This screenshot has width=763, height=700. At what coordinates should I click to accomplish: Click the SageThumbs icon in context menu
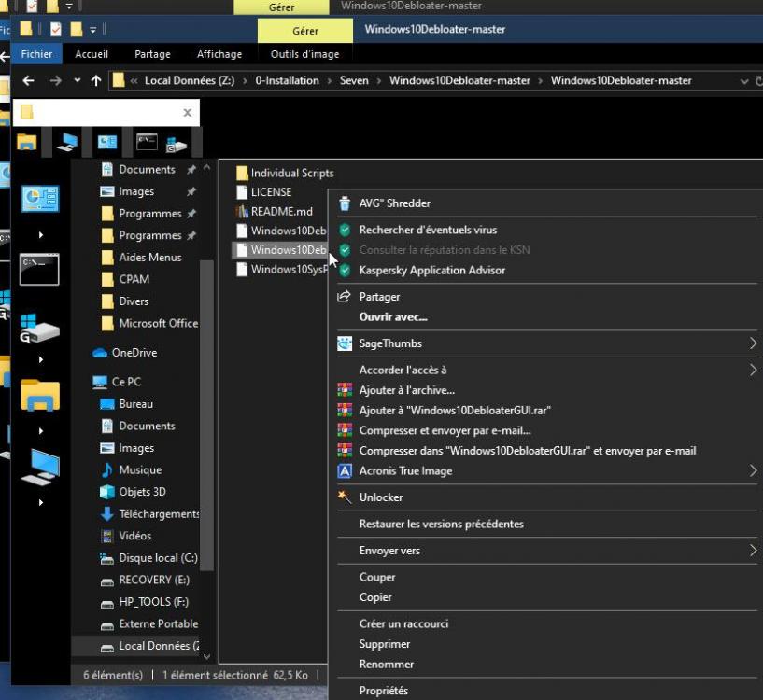[345, 343]
